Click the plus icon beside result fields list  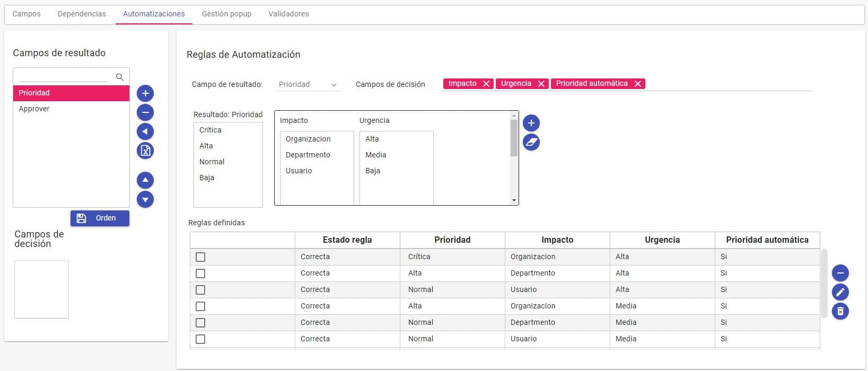point(145,93)
